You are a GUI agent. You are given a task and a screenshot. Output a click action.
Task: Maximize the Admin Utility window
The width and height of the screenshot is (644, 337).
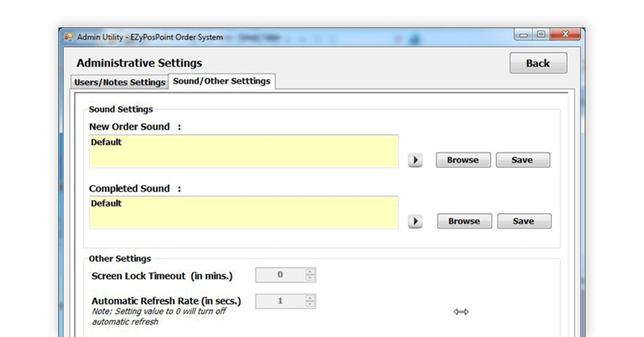(x=541, y=35)
